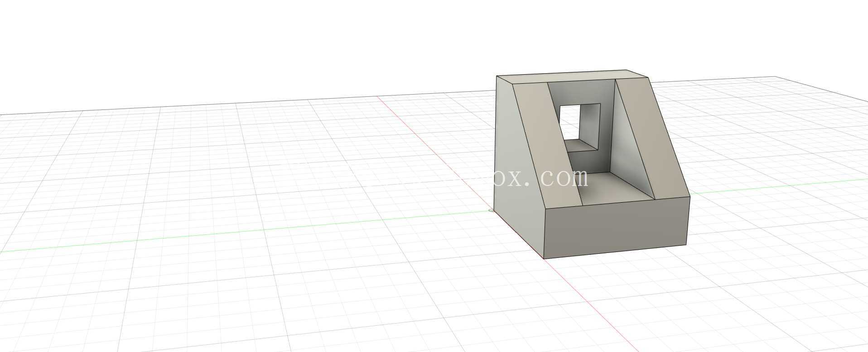The height and width of the screenshot is (352, 868).
Task: Click the square through-hole opening in back wall
Action: [580, 128]
